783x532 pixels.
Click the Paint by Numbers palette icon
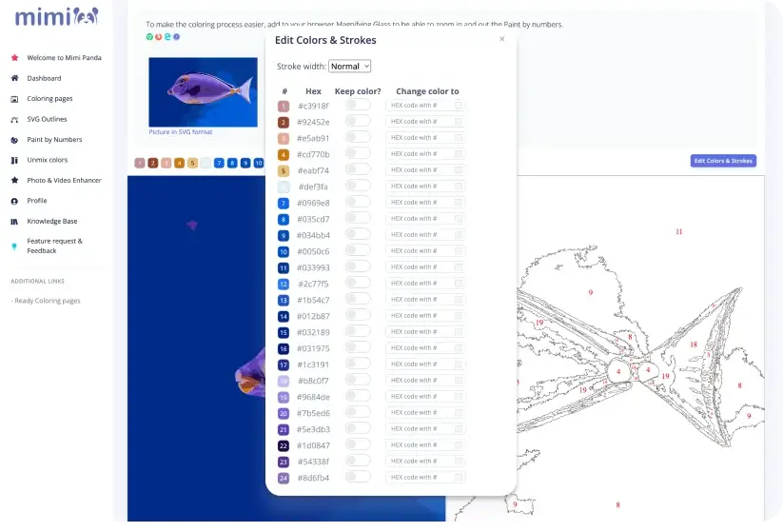pyautogui.click(x=14, y=140)
